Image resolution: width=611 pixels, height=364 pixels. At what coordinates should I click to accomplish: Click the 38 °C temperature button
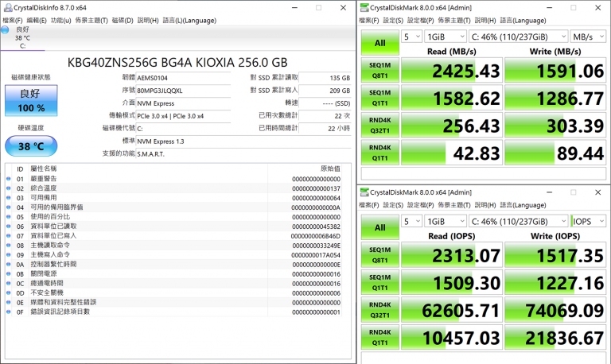[x=31, y=146]
